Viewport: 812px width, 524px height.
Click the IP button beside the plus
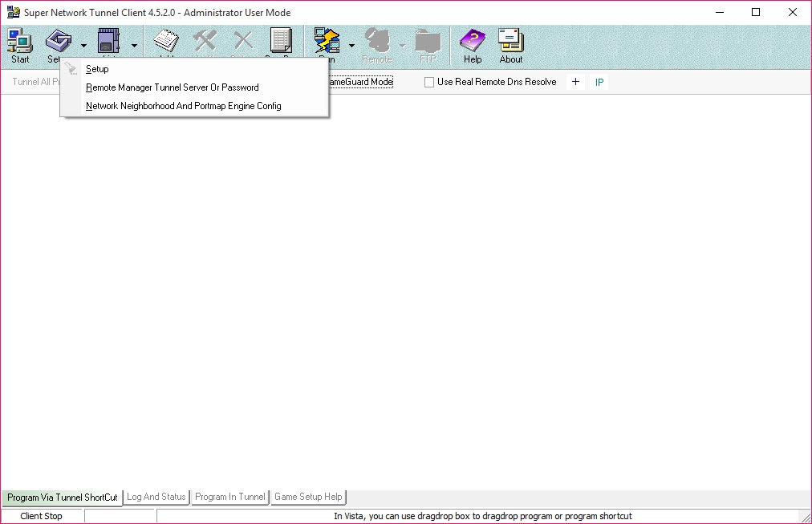pos(599,82)
